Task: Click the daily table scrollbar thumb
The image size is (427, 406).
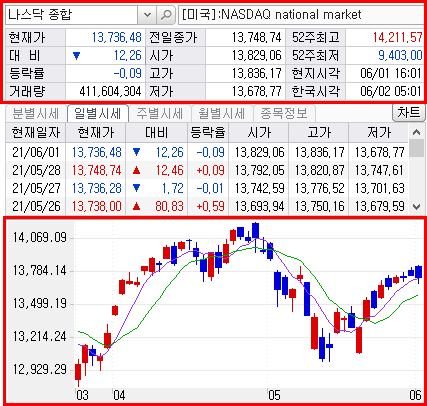Action: [x=416, y=148]
